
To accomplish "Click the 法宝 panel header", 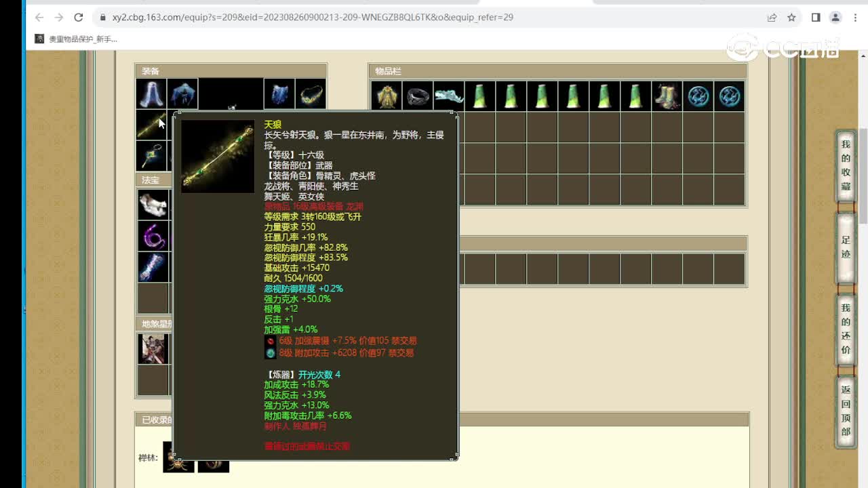I will tap(155, 180).
